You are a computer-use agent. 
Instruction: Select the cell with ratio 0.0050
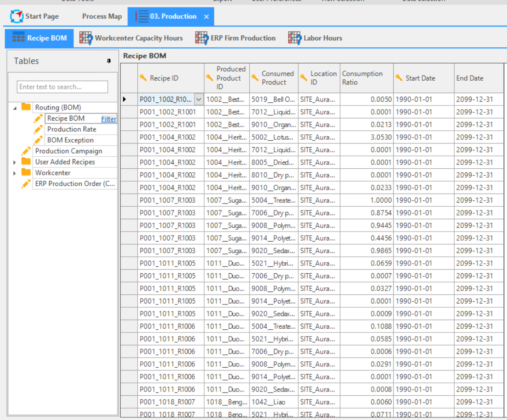point(367,99)
